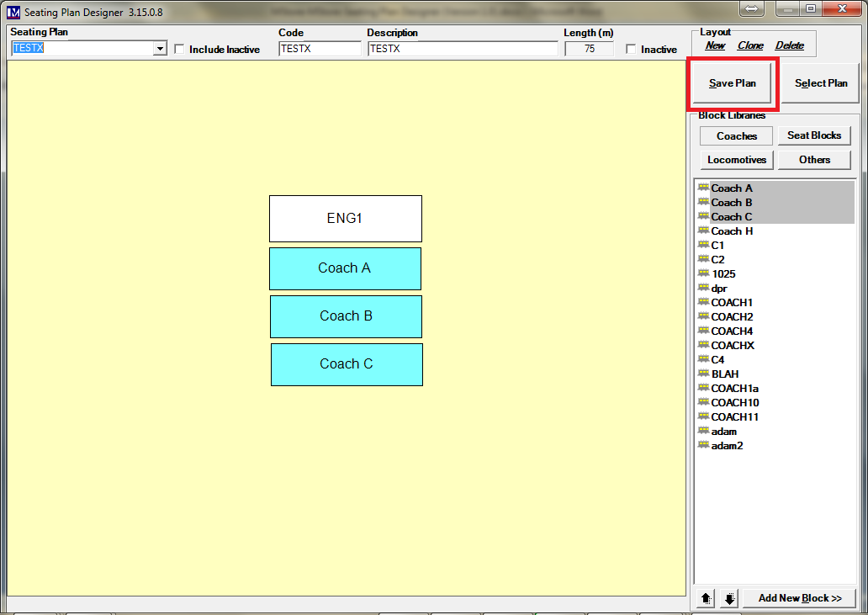
Task: Click the C1 coach icon
Action: coord(704,245)
